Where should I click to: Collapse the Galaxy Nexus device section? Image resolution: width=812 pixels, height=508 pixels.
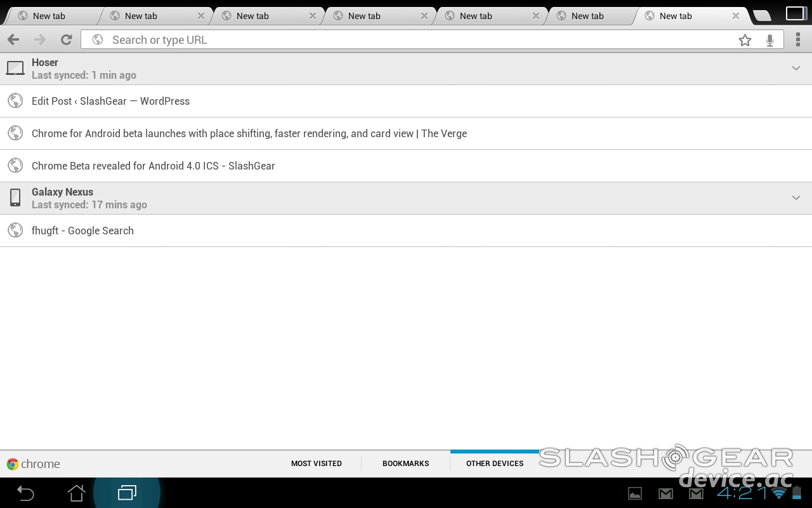click(796, 198)
